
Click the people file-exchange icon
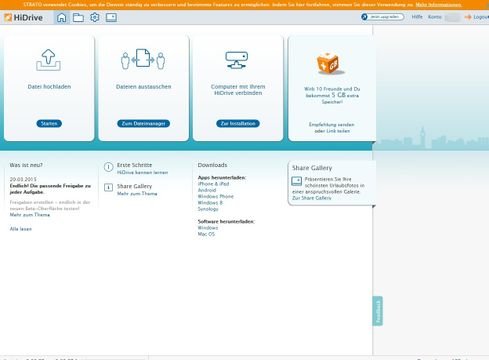pos(143,59)
